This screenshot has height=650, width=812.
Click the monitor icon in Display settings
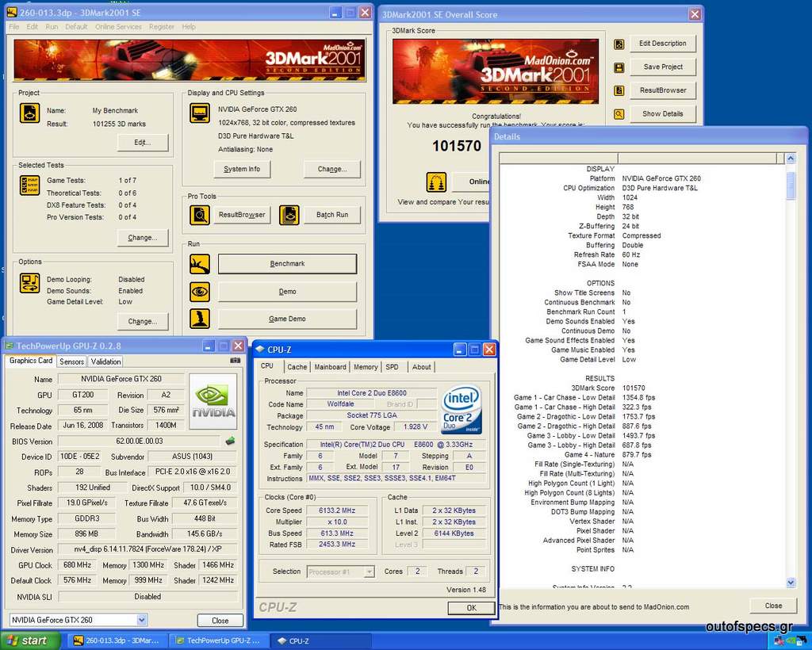tap(199, 113)
